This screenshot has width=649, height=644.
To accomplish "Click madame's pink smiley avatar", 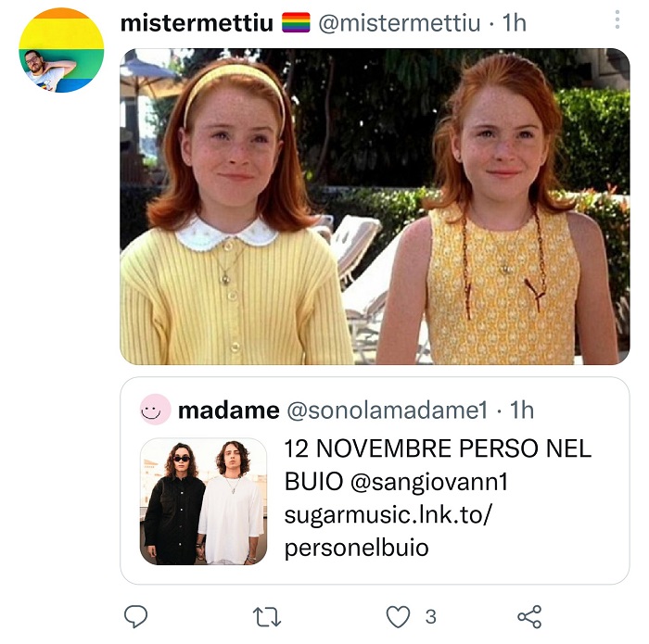I will (155, 410).
